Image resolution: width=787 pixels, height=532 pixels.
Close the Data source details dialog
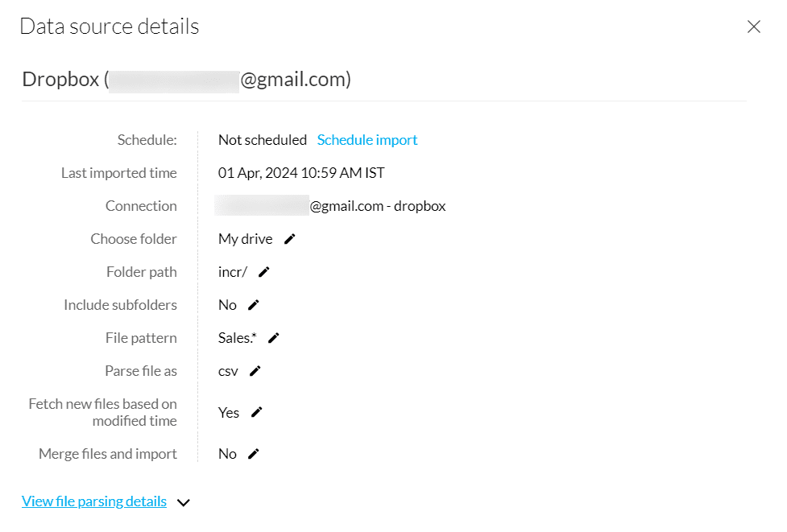pyautogui.click(x=754, y=27)
